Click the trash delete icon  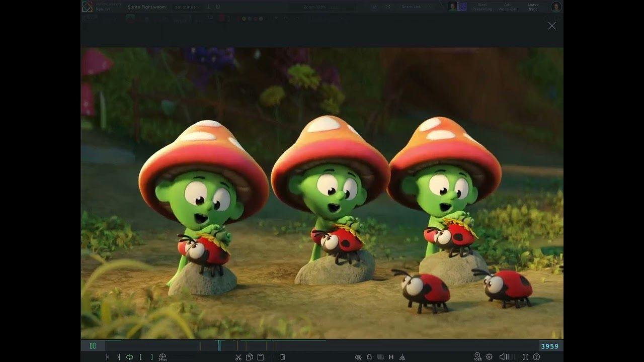283,357
